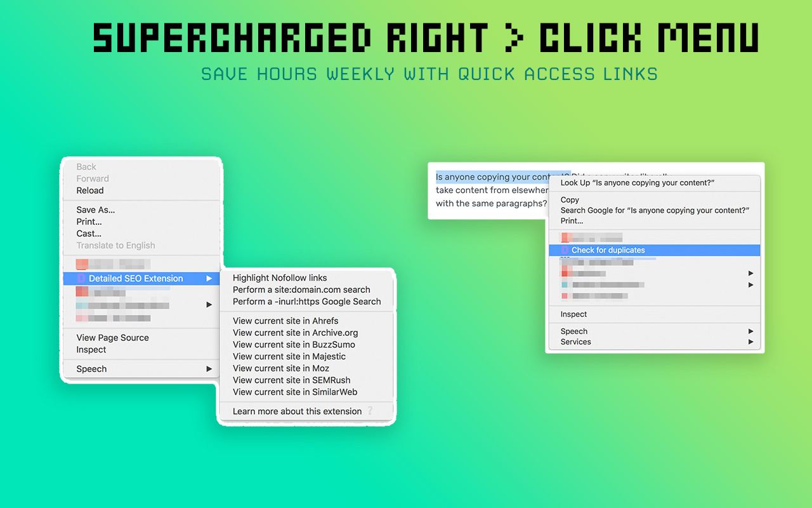Select Highlight Nofollow links

pos(280,277)
